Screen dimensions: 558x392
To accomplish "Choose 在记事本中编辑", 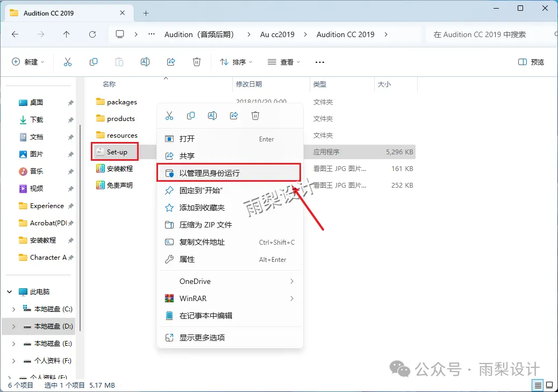I will pyautogui.click(x=230, y=316).
